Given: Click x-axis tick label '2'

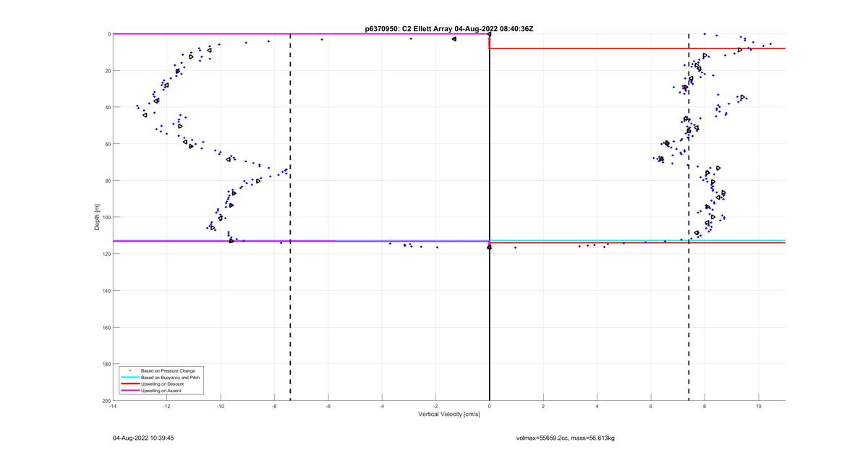Looking at the screenshot, I should coord(543,407).
